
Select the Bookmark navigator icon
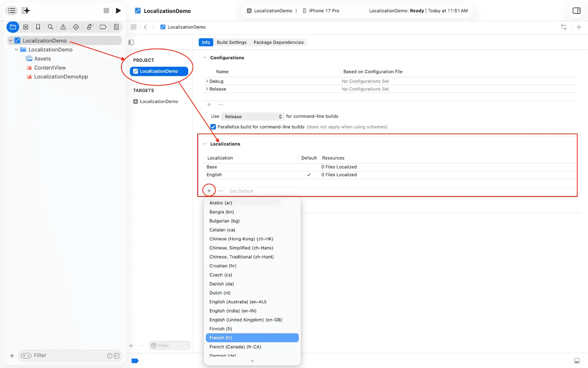(38, 27)
